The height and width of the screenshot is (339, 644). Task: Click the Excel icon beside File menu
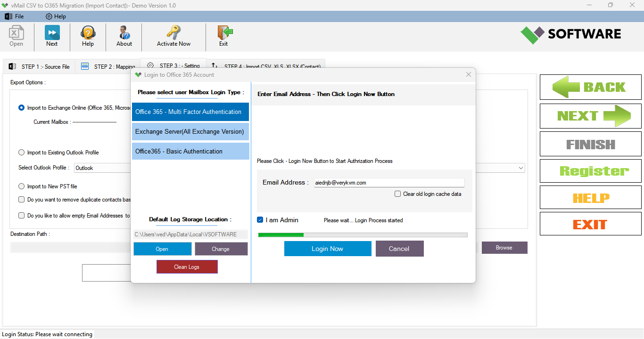click(x=8, y=16)
